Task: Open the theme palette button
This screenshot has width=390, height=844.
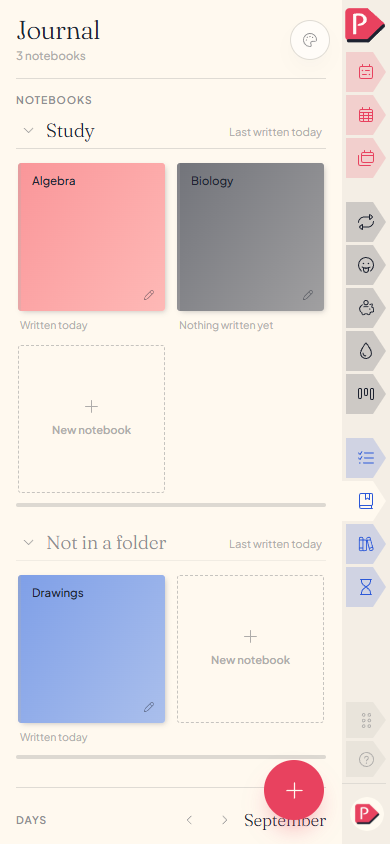Action: pyautogui.click(x=309, y=40)
